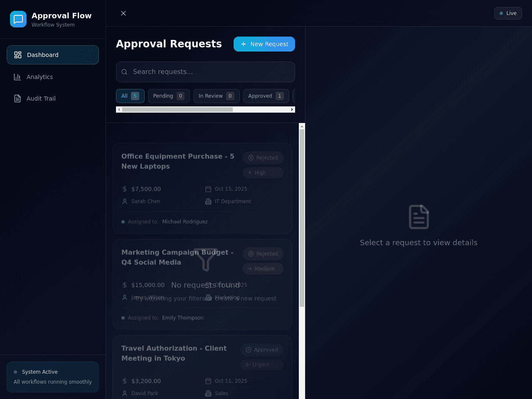Click the Rejected badge on Office Equipment
Viewport: 532px width, 399px height.
click(x=263, y=158)
